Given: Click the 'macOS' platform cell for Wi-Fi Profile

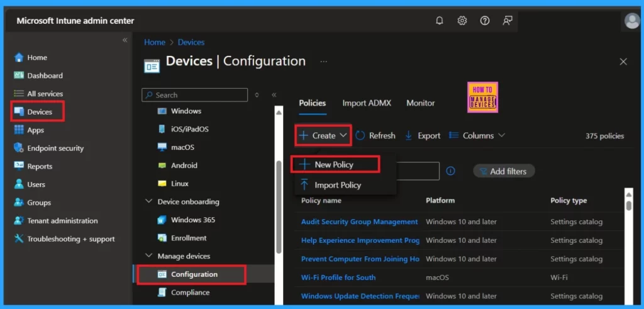Looking at the screenshot, I should 438,278.
